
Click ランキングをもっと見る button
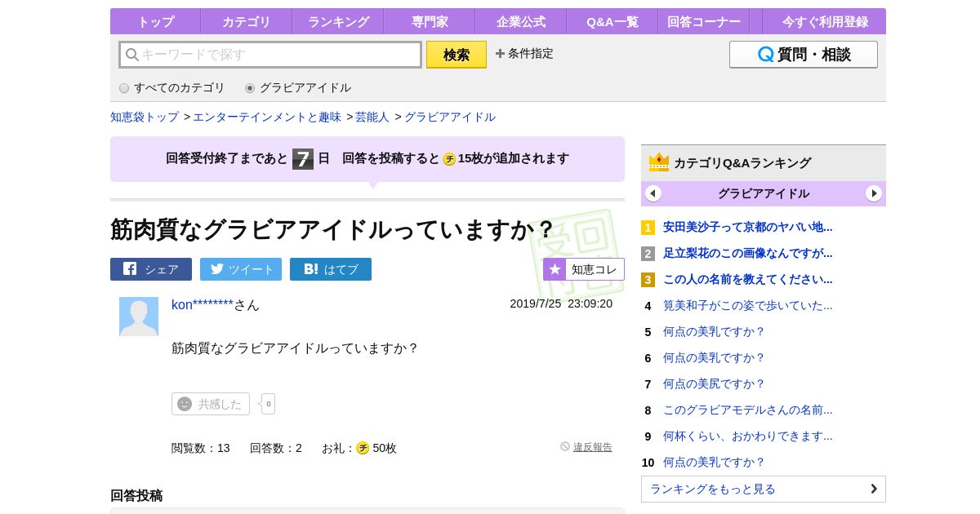point(764,489)
